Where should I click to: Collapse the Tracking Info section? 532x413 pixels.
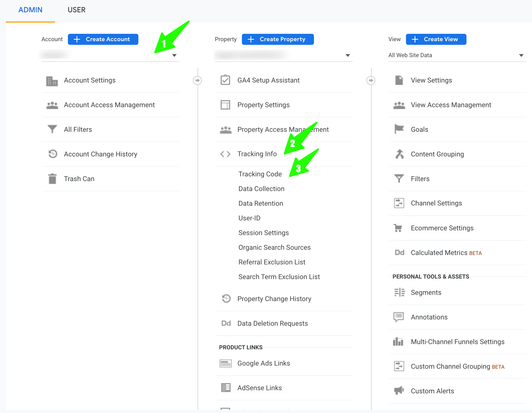257,154
